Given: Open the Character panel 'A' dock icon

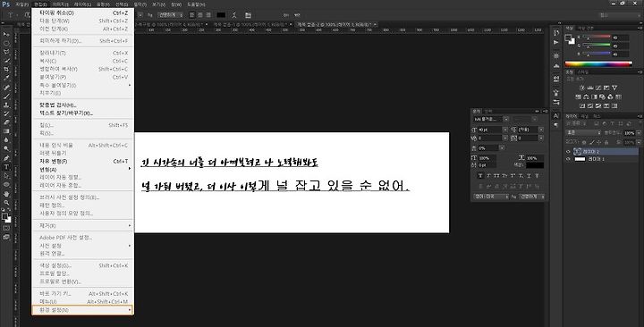Looking at the screenshot, I should [556, 116].
